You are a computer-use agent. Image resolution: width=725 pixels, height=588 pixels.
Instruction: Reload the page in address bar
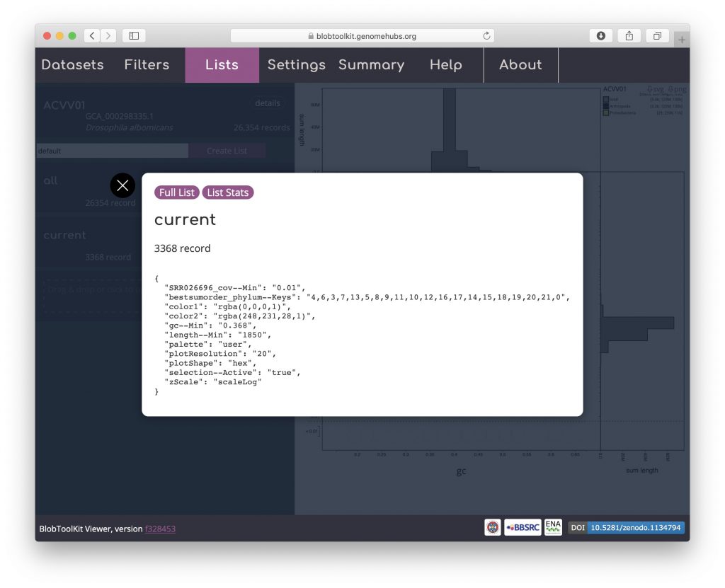pos(486,35)
